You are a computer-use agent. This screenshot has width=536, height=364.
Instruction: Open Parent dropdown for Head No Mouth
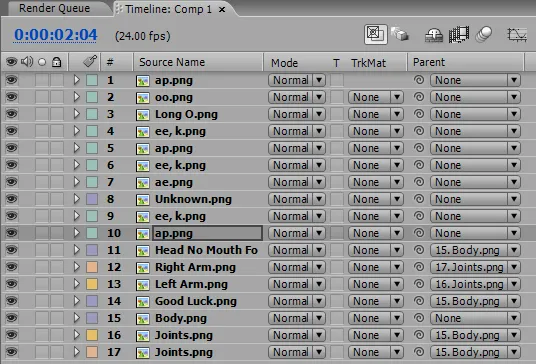click(475, 250)
